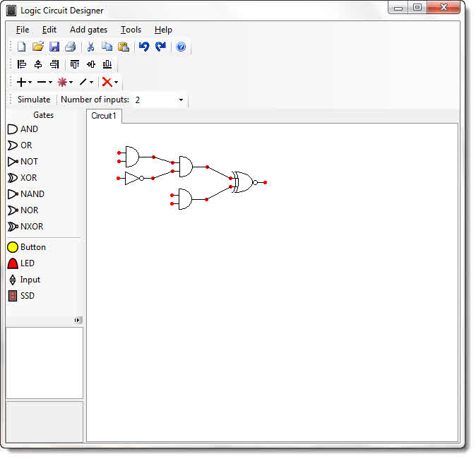Switch to the Circuit1 tab
Screen dimensions: 476x459
point(104,116)
